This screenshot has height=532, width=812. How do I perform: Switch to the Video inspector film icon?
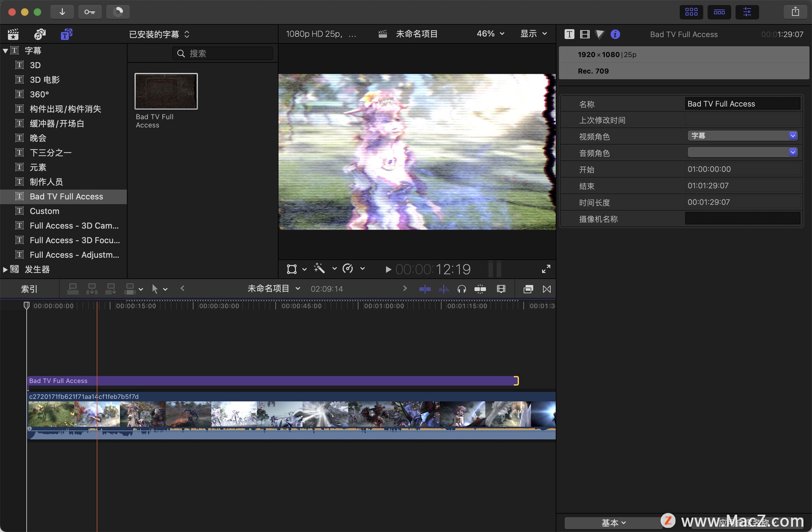tap(585, 34)
